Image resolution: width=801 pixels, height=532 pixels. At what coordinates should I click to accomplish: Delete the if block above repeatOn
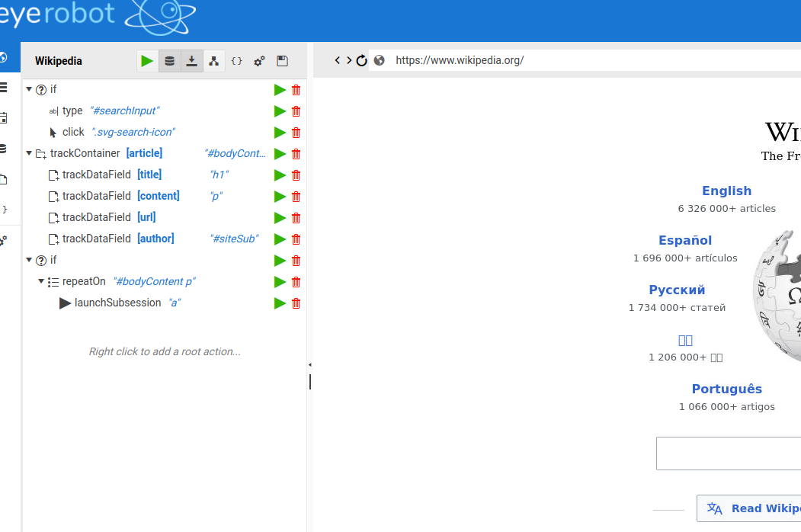(x=296, y=261)
